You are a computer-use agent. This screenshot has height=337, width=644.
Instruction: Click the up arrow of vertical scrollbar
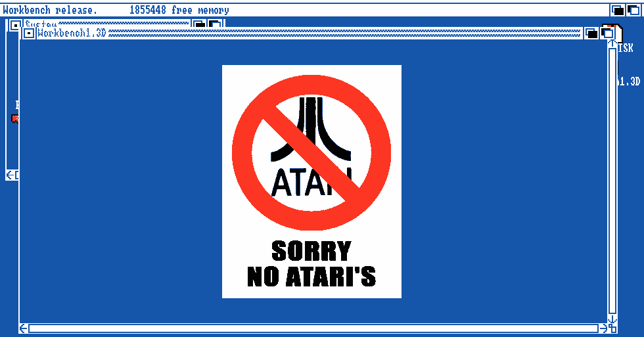click(612, 44)
